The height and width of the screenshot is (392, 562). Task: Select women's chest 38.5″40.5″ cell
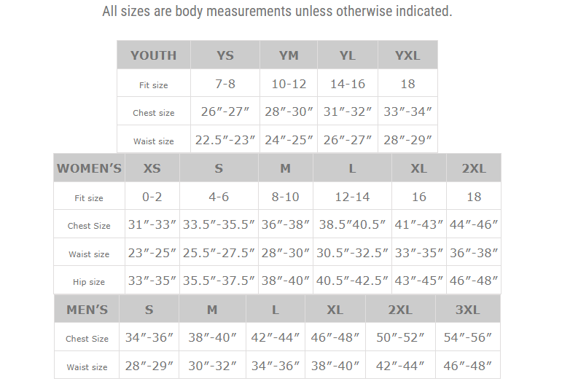pyautogui.click(x=352, y=224)
